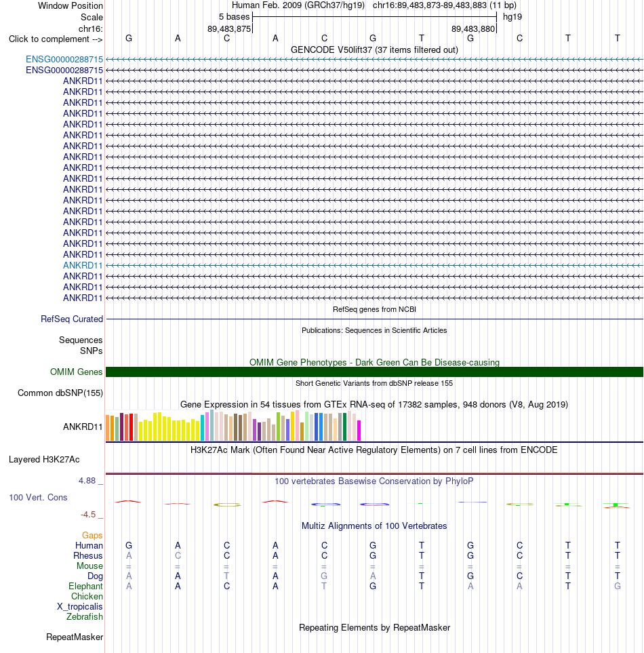The width and height of the screenshot is (644, 653).
Task: Click the 'Click to complement -->' label
Action: click(56, 39)
